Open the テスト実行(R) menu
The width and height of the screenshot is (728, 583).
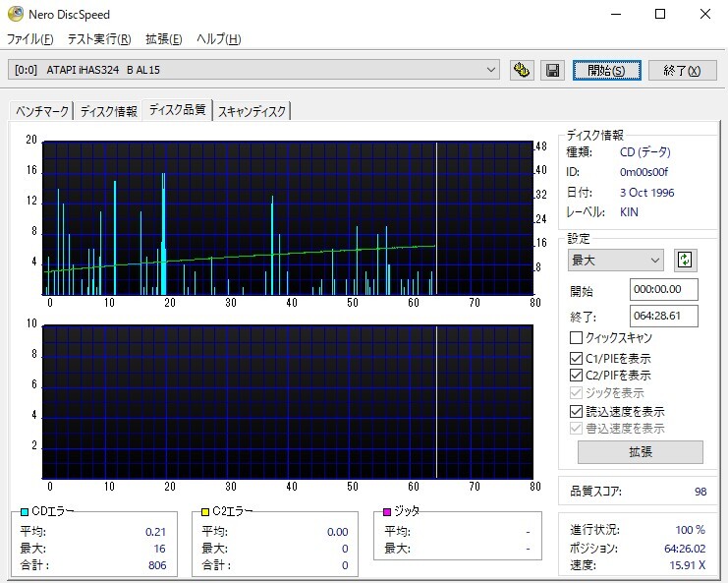(x=99, y=39)
